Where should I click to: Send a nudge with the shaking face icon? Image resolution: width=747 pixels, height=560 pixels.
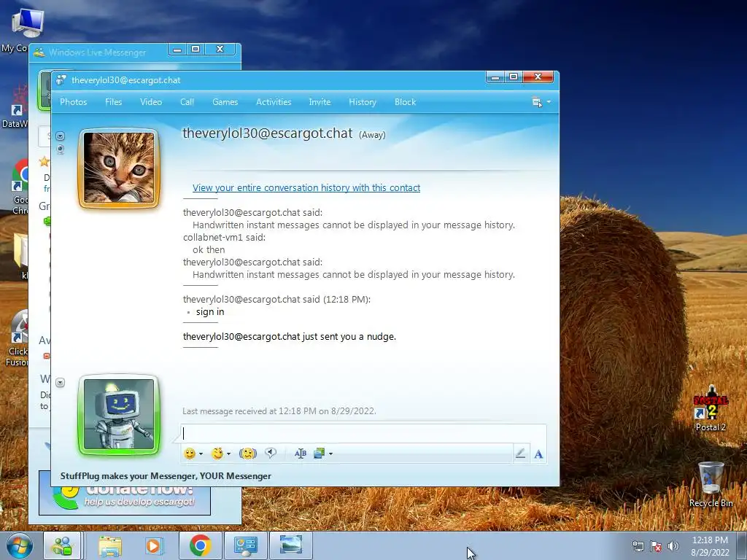248,454
